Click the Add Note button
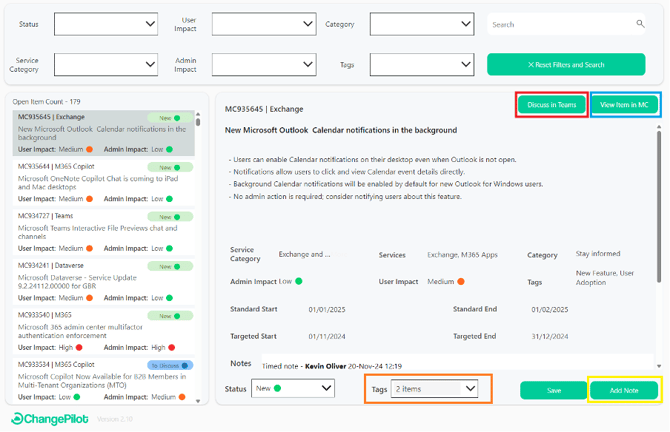This screenshot has height=432, width=670. [x=624, y=391]
